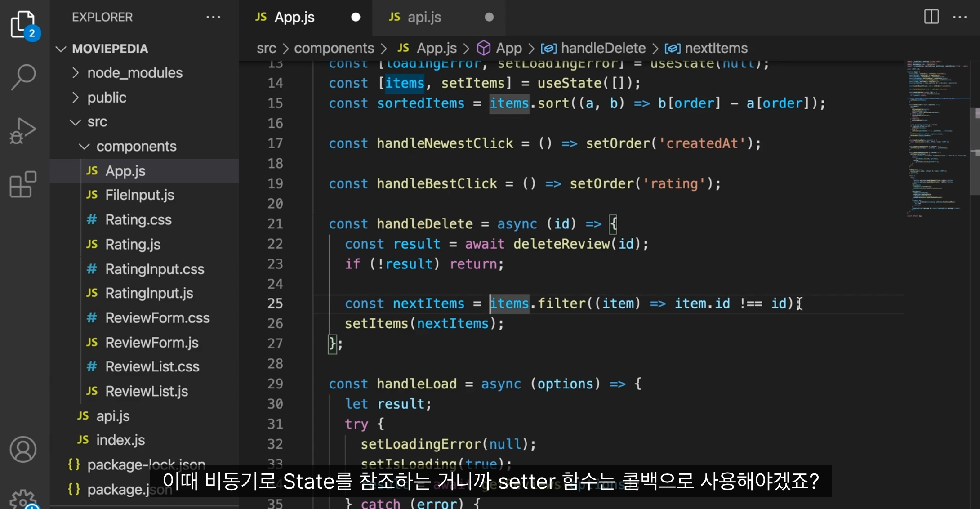Open the Extensions view
Screen dimensions: 980x509
(23, 184)
